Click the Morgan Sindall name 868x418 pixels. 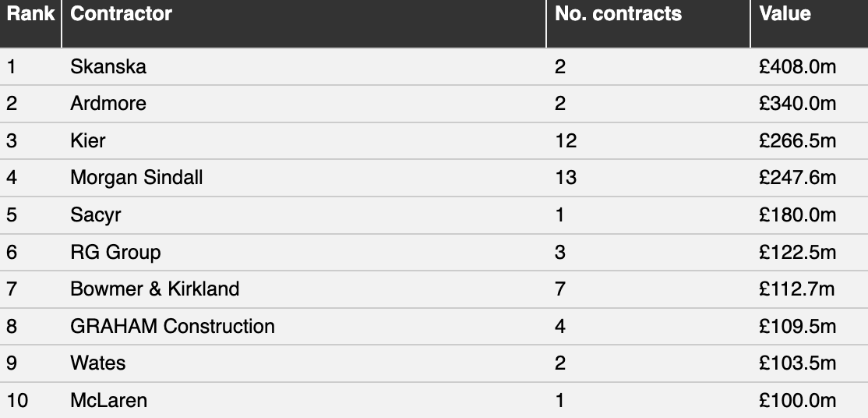point(136,177)
